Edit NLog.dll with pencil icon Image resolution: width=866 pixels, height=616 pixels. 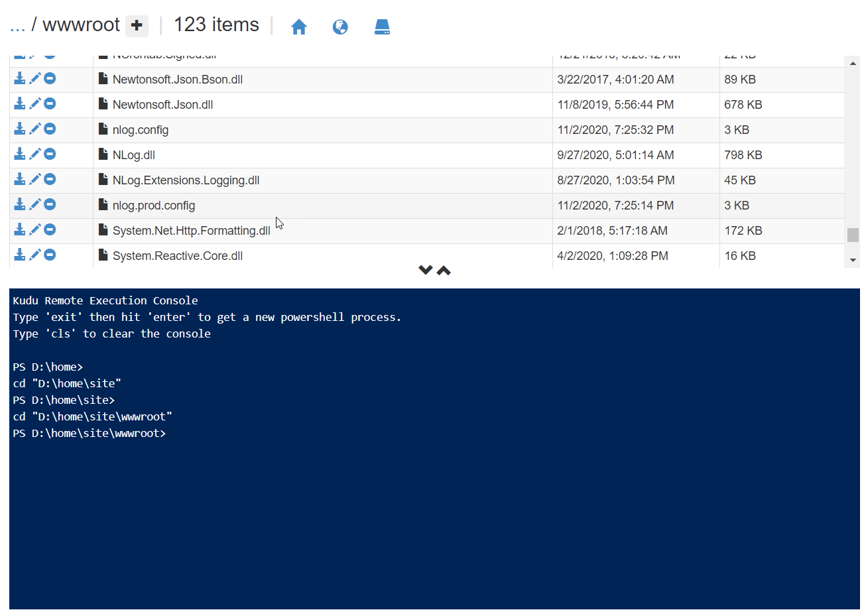click(35, 154)
